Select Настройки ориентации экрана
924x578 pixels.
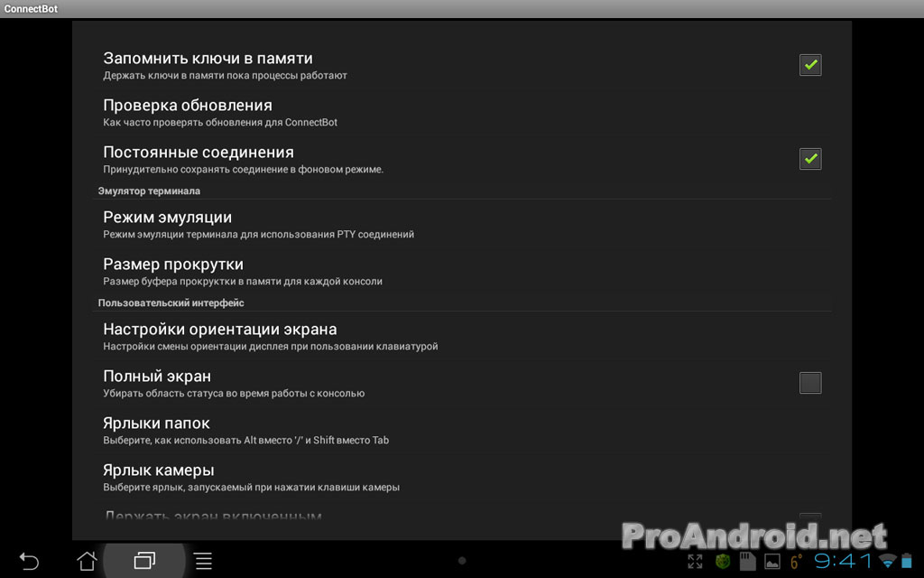pos(462,336)
